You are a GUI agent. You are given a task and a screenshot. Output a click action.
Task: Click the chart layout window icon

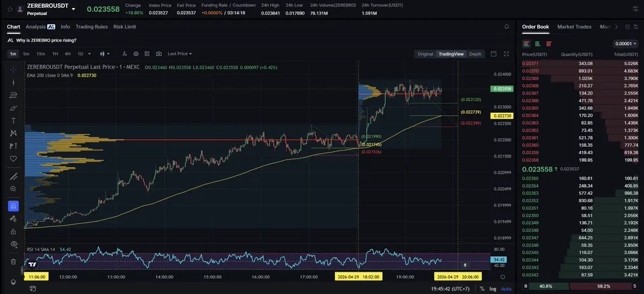tap(494, 54)
